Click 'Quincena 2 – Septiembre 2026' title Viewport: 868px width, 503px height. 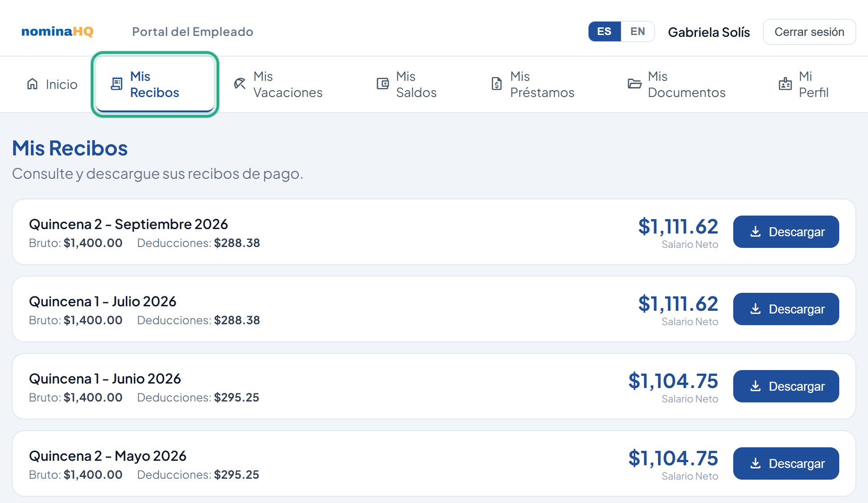click(x=128, y=224)
